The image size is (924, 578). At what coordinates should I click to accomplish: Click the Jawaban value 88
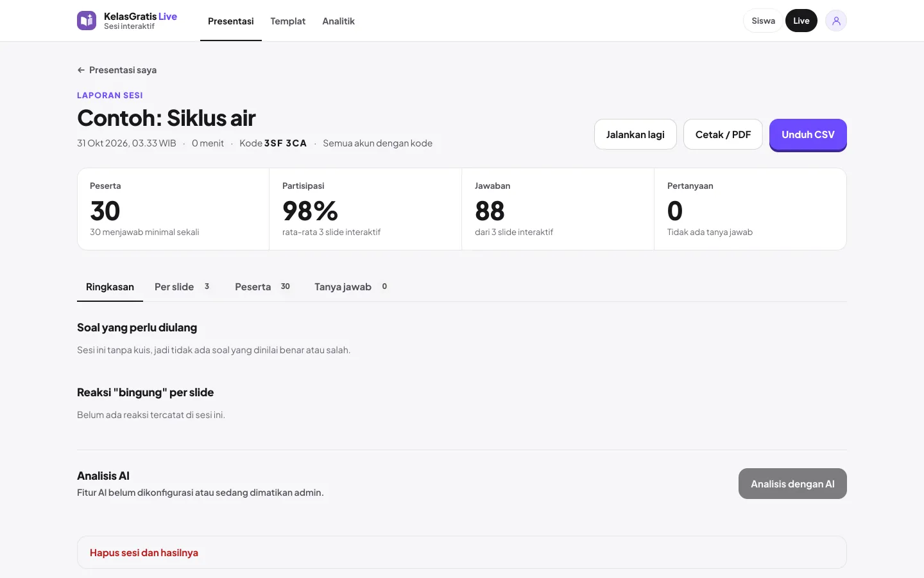coord(490,211)
